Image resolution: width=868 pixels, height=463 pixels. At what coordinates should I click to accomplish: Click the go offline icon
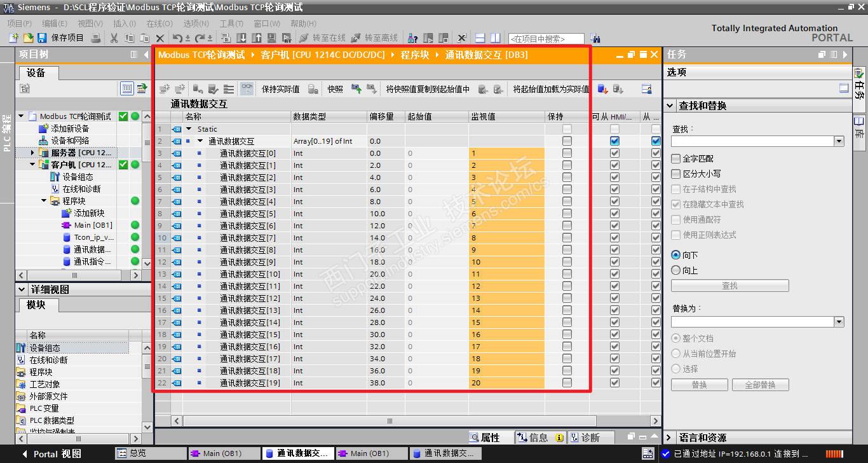356,38
